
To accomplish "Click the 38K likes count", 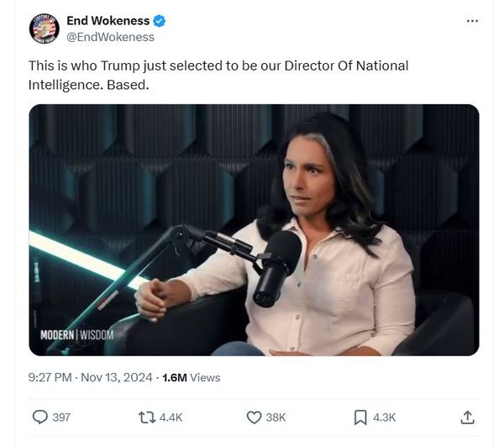I will [276, 417].
